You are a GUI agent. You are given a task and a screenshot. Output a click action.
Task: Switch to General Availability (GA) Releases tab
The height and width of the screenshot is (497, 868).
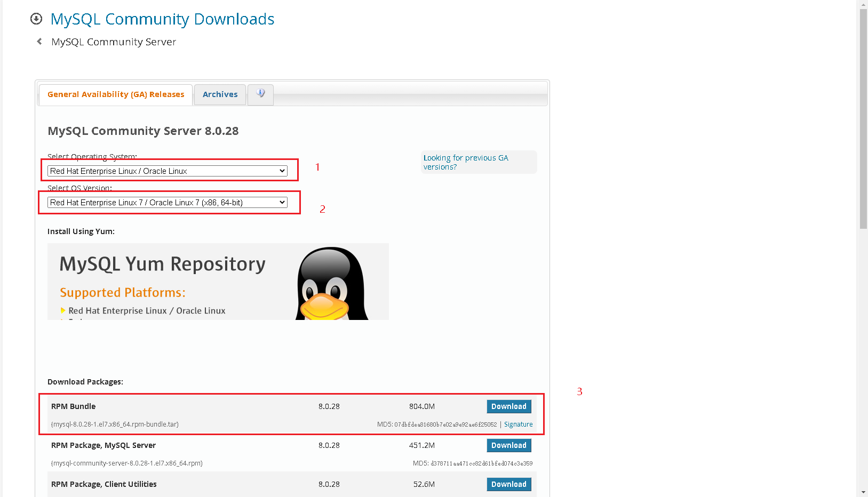click(116, 94)
